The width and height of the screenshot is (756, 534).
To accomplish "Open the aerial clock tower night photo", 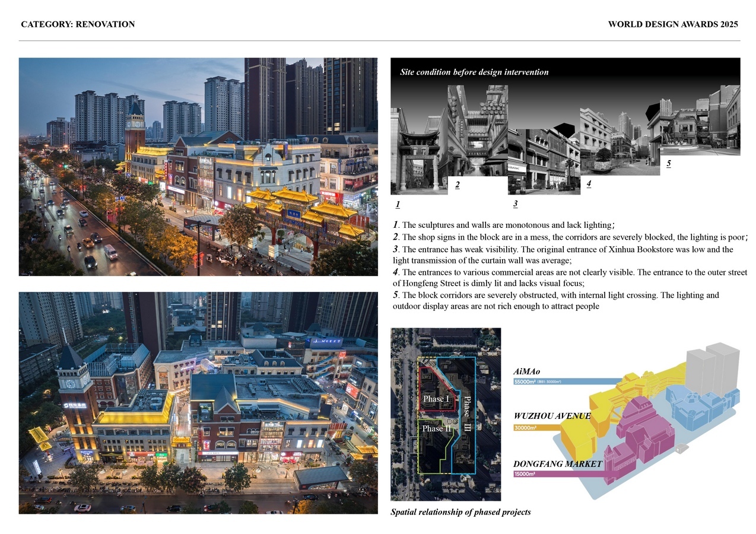I will (x=198, y=402).
